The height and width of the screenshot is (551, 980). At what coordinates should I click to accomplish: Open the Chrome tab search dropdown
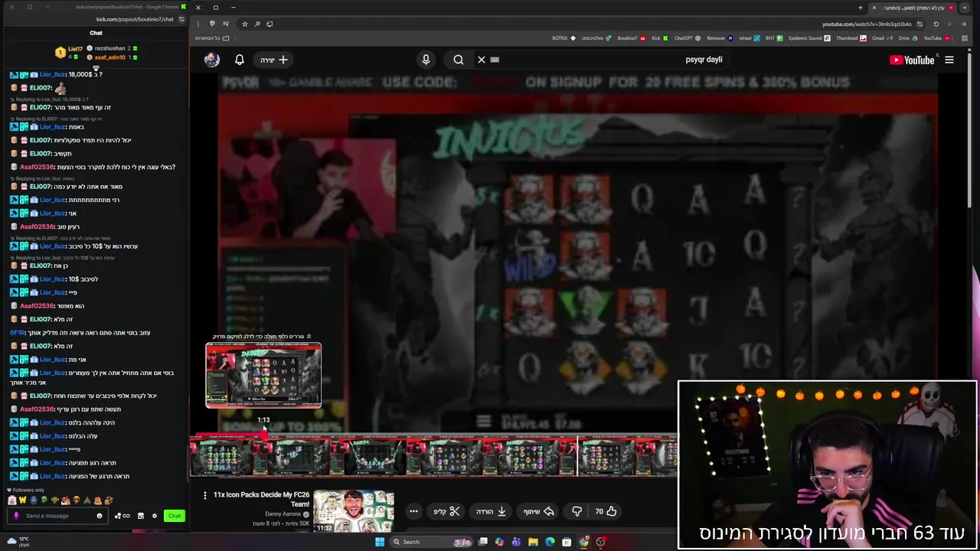click(965, 8)
